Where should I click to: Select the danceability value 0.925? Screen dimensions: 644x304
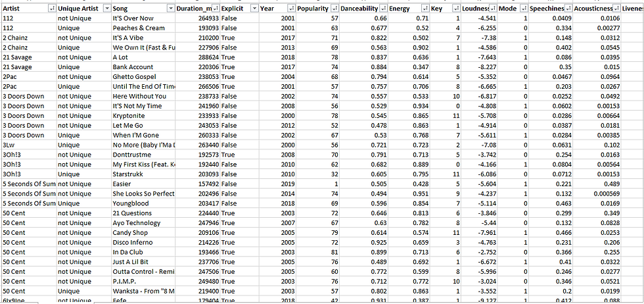pyautogui.click(x=363, y=243)
